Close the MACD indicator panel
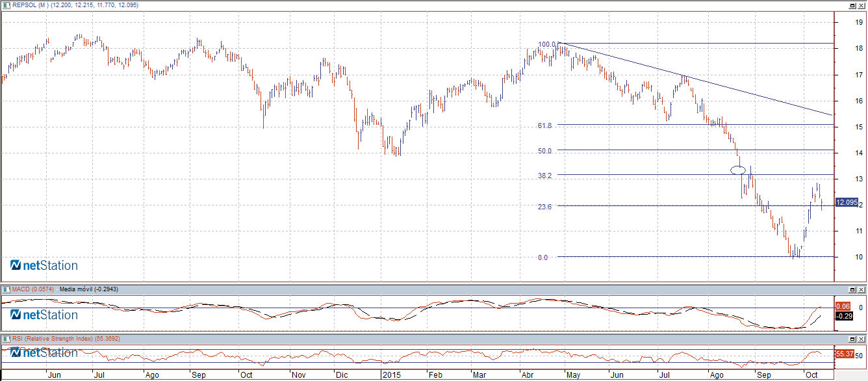Viewport: 868px width, 381px height. (861, 289)
